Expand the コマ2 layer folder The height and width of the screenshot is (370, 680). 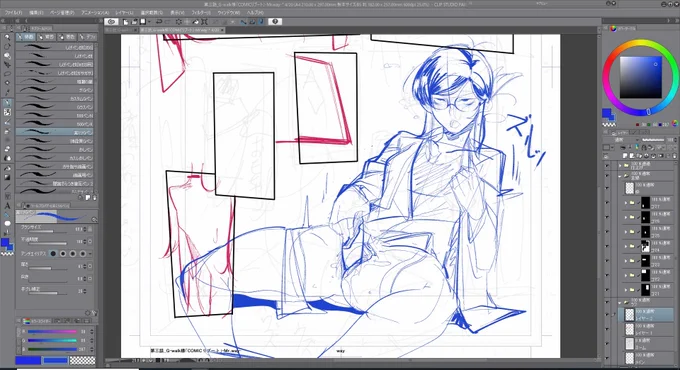[626, 275]
